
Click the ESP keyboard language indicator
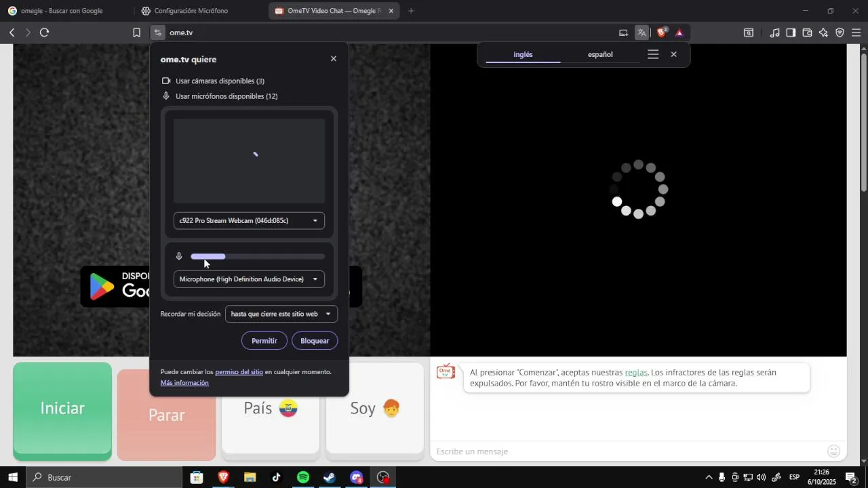(794, 477)
